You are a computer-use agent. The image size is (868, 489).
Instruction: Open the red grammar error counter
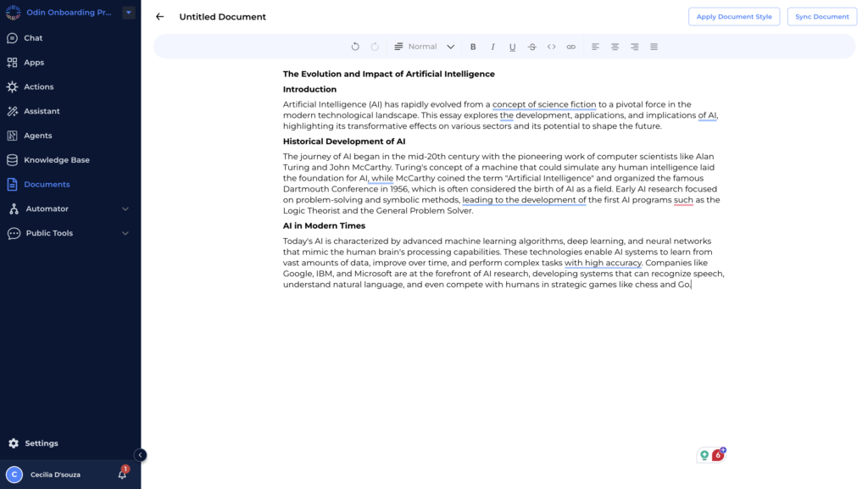tap(718, 455)
